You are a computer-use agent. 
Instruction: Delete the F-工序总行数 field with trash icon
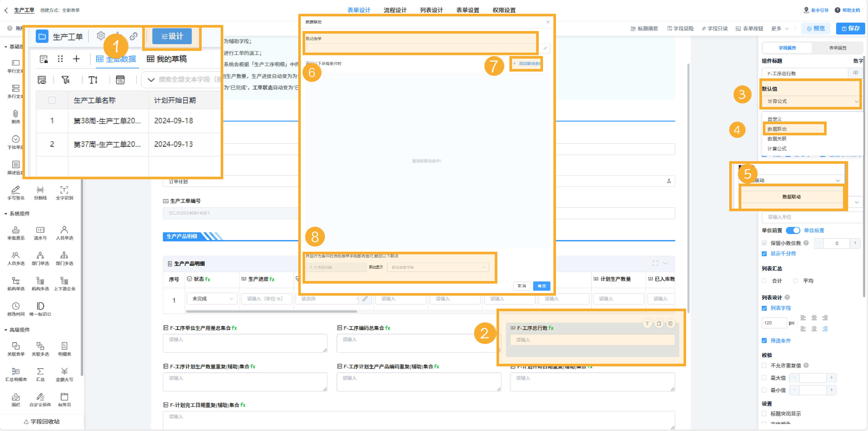[670, 323]
